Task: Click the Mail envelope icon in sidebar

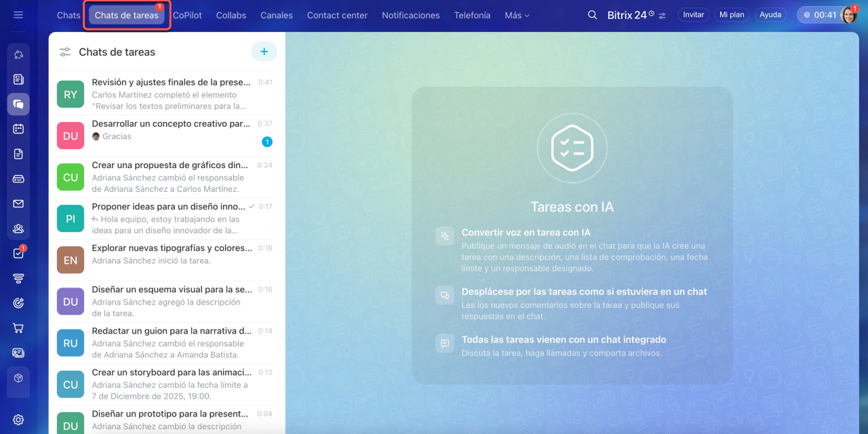Action: 18,203
